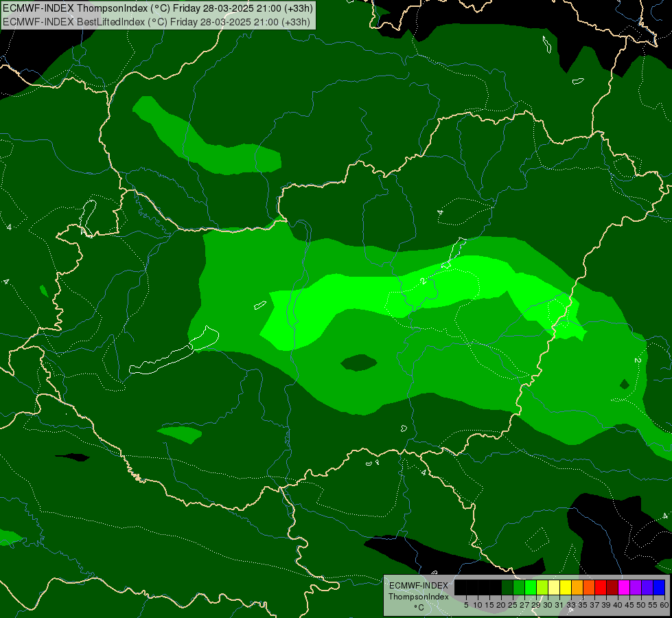Viewport: 672px width, 618px height.
Task: Select the dark green 20-25 legend swatch
Action: click(507, 587)
